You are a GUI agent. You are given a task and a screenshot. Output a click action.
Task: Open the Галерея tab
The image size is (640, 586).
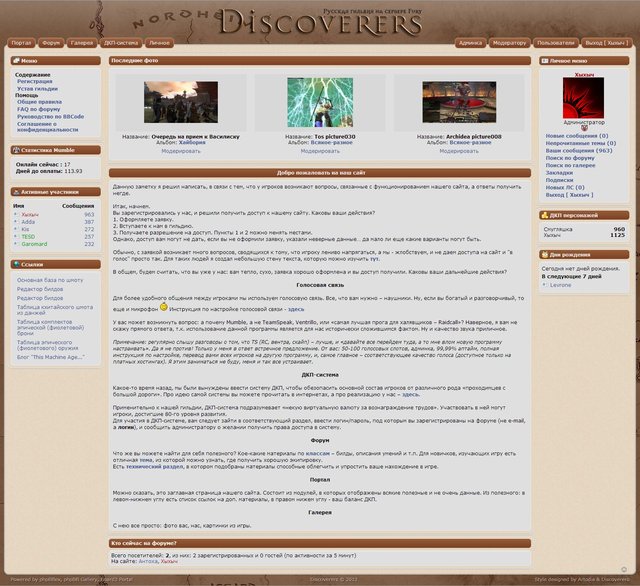(x=82, y=43)
